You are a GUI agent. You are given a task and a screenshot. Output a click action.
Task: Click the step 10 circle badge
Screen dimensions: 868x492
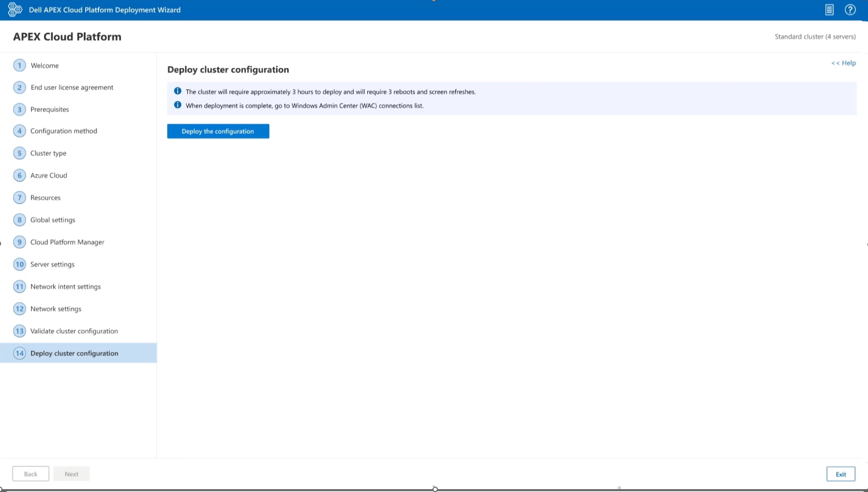point(19,264)
